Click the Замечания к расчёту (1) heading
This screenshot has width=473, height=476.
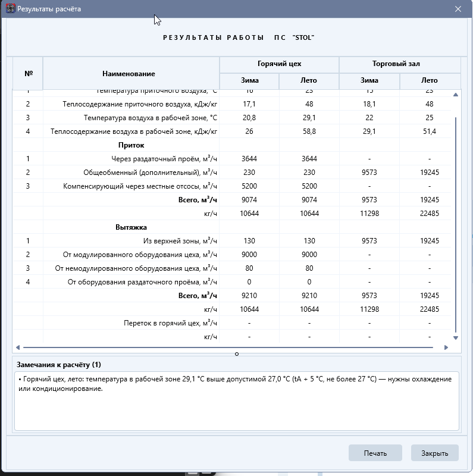[58, 365]
